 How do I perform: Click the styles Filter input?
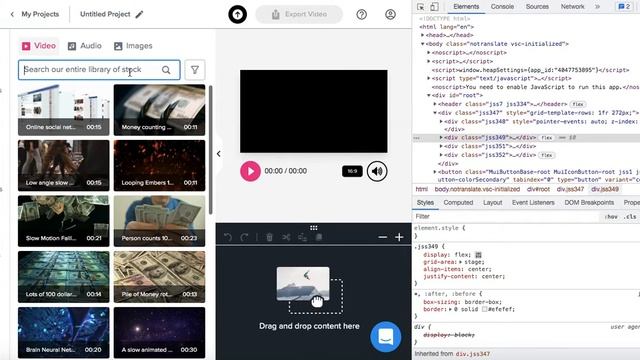click(506, 216)
